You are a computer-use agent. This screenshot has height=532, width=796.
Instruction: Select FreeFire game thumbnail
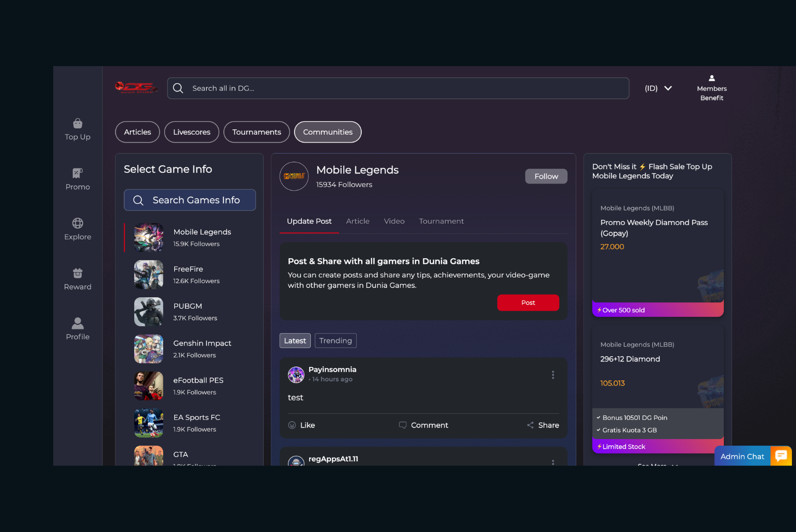[x=149, y=275]
